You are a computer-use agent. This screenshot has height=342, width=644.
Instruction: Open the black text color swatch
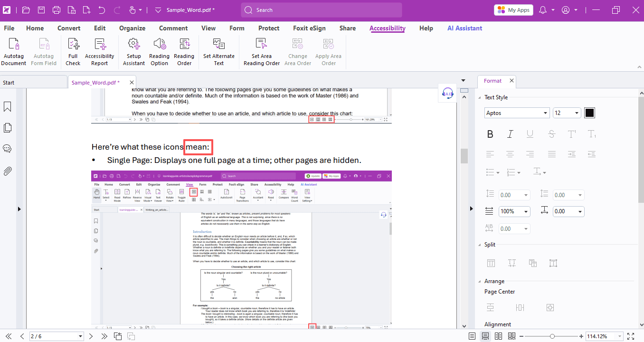589,113
